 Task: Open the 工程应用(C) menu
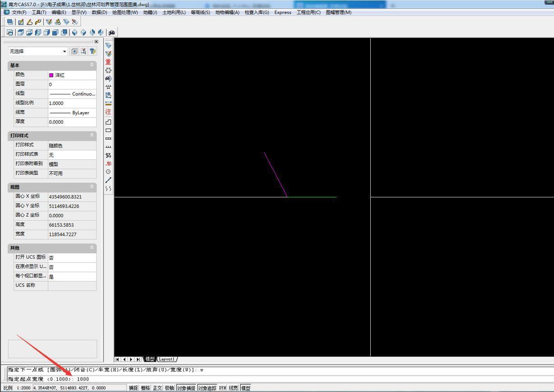[308, 12]
